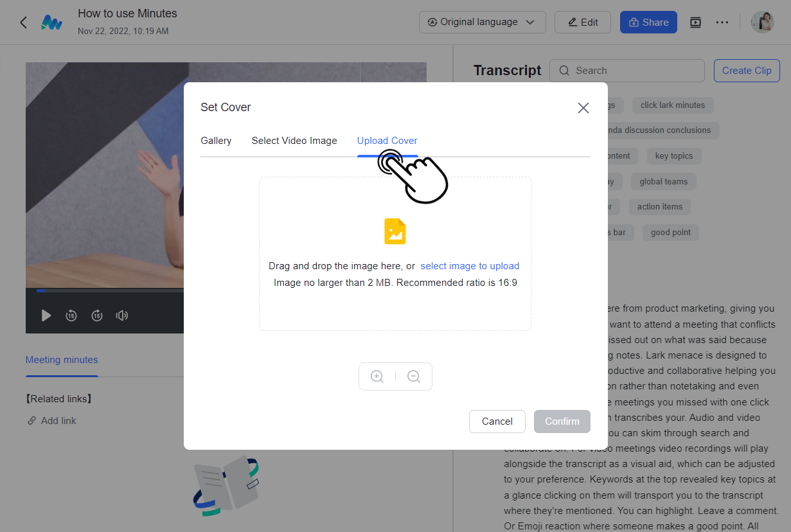The height and width of the screenshot is (532, 791).
Task: Click the video progress bar
Action: (109, 290)
